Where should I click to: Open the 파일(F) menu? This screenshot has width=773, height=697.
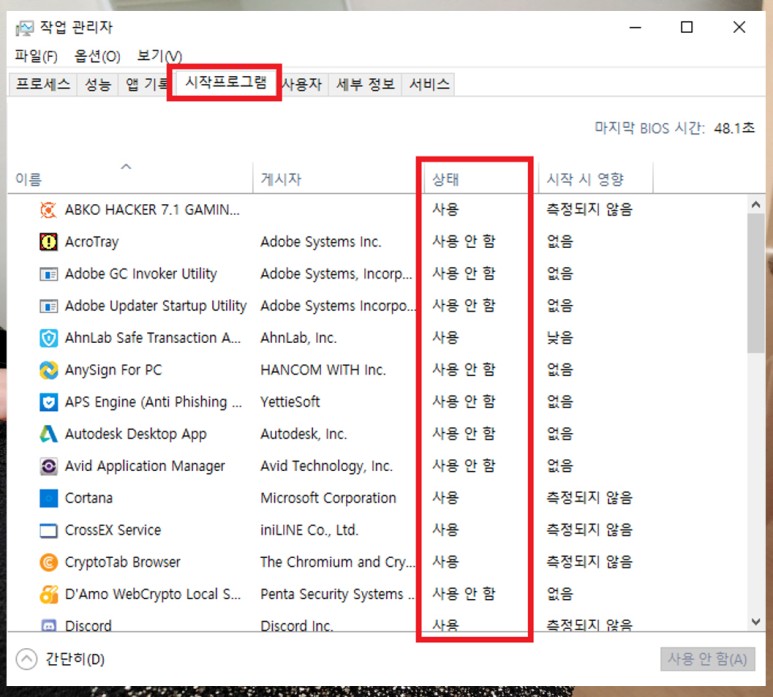pyautogui.click(x=35, y=56)
